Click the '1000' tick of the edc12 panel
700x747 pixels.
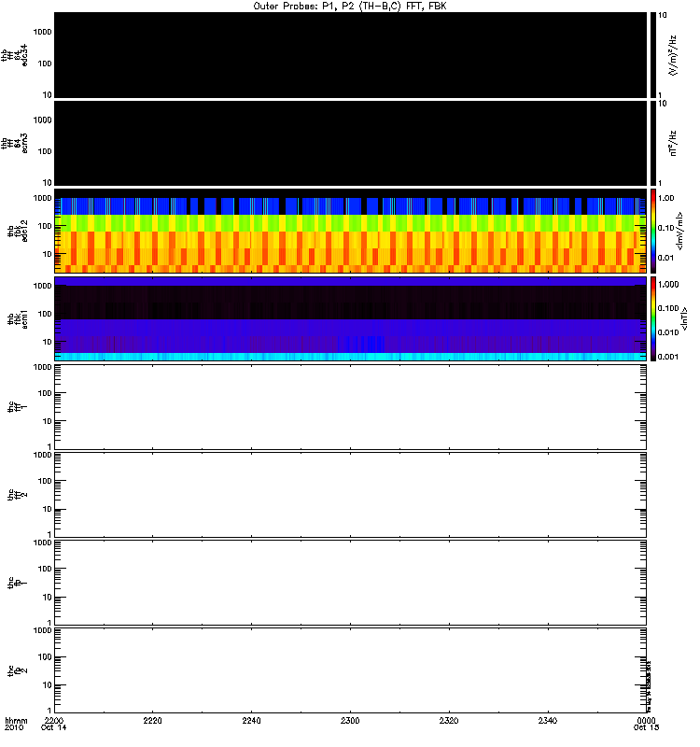(42, 198)
